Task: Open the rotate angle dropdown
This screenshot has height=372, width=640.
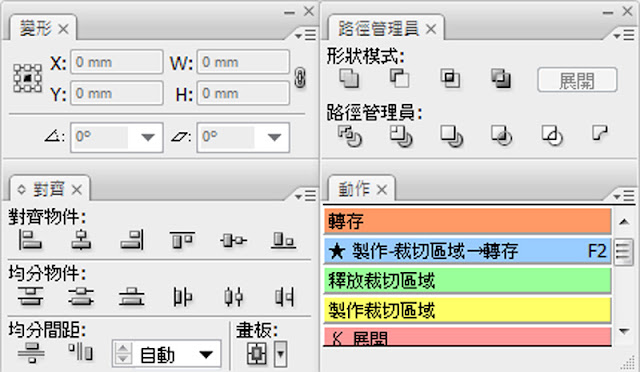Action: [x=147, y=137]
